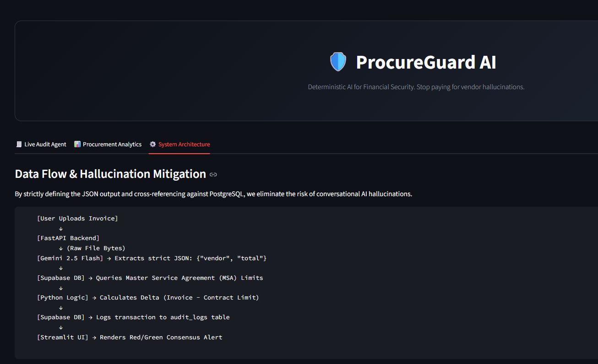Viewport: 598px width, 364px height.
Task: Click the gear icon on System Architecture tab
Action: pos(152,144)
